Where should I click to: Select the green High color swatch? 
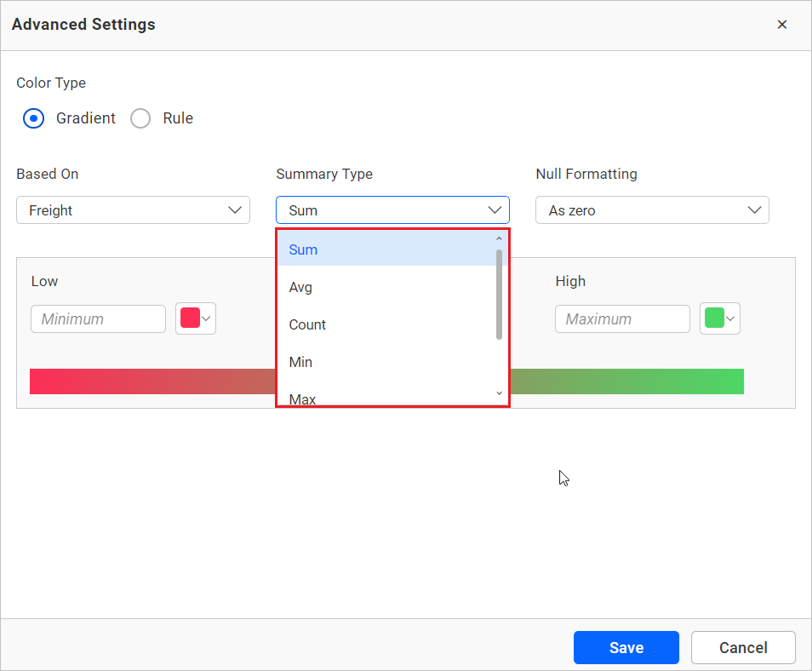pyautogui.click(x=716, y=318)
